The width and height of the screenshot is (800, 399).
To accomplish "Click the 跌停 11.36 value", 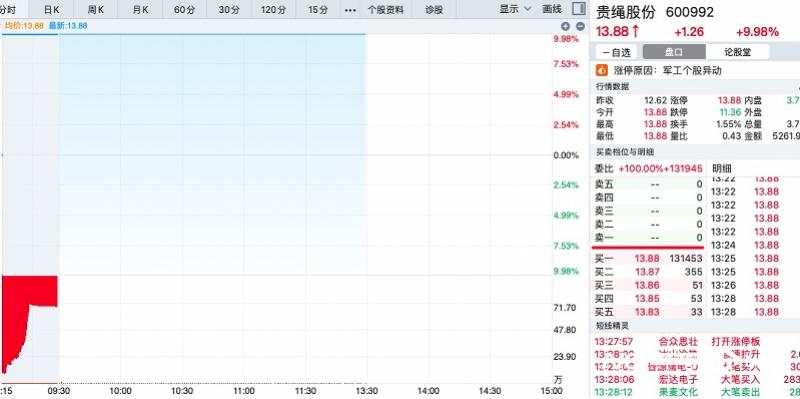I will pyautogui.click(x=729, y=112).
